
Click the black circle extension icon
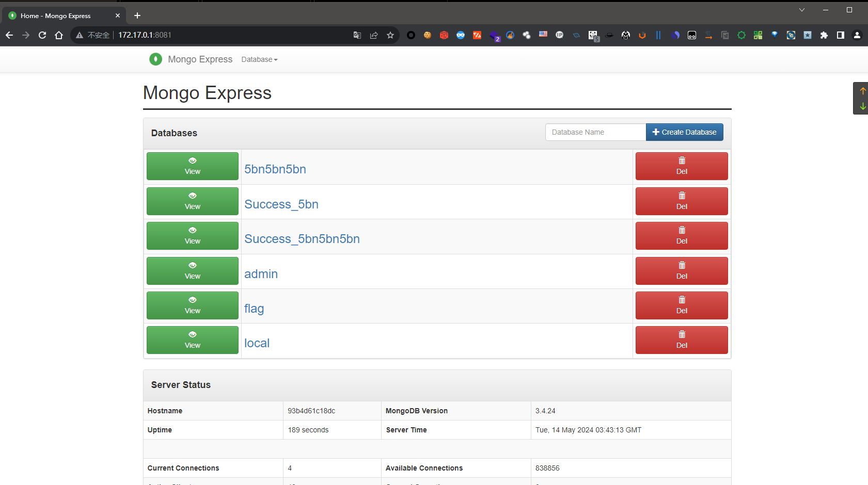tap(411, 35)
